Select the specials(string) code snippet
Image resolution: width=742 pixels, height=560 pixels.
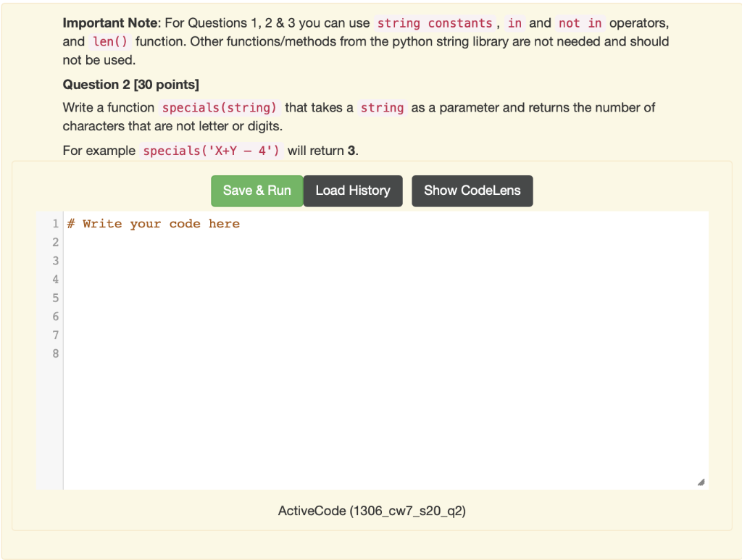pyautogui.click(x=218, y=107)
